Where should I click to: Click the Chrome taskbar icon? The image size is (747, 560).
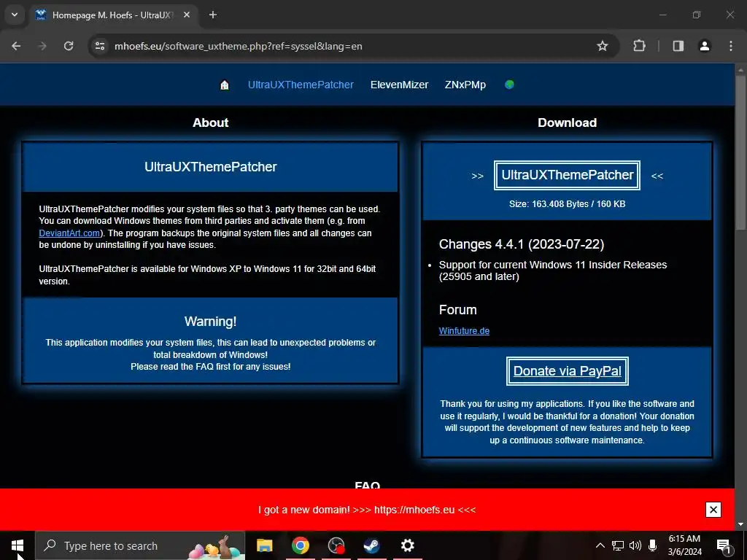(300, 545)
